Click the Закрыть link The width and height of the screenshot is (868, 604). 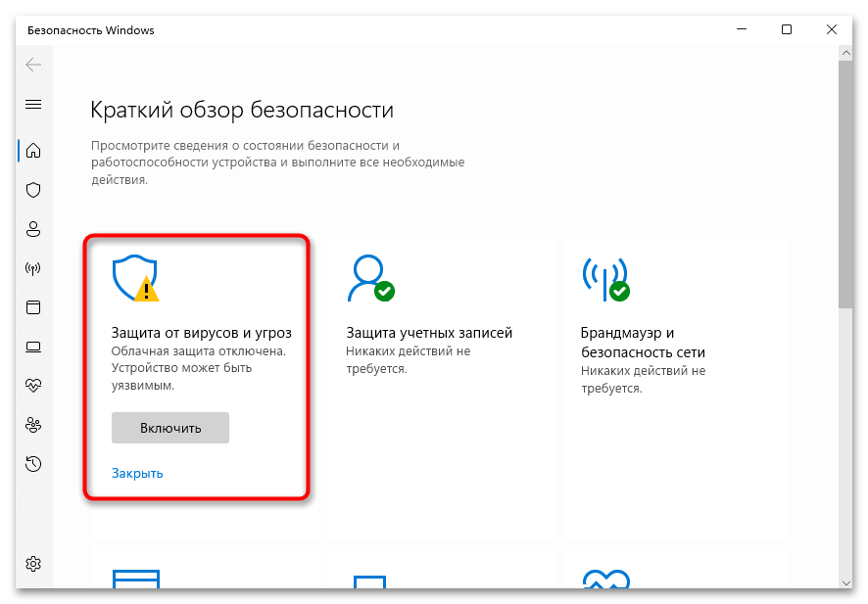pyautogui.click(x=137, y=474)
